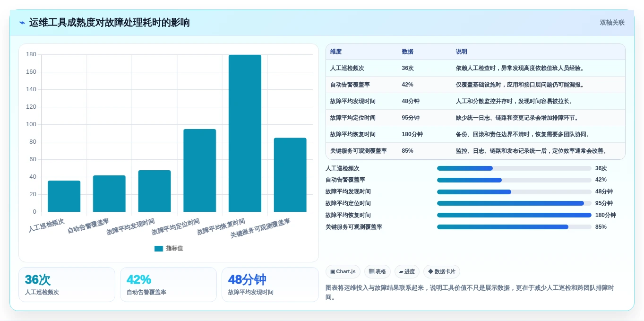Click the 85% table data cell

pyautogui.click(x=407, y=151)
